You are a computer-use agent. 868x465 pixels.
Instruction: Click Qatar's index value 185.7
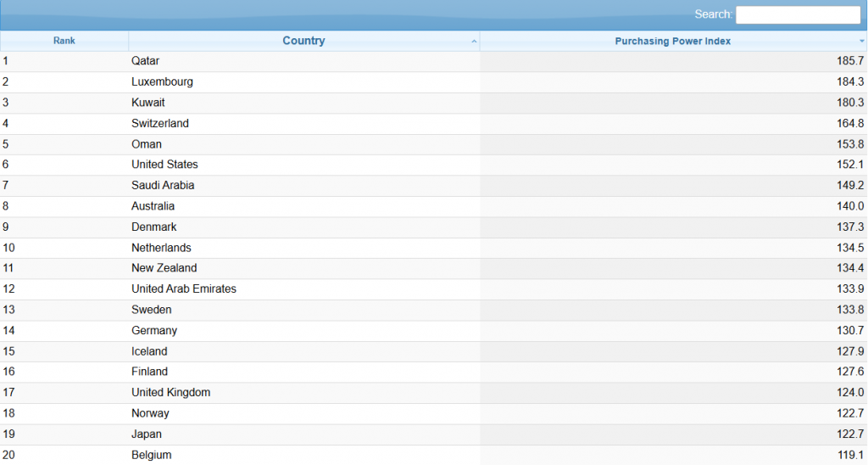tap(850, 61)
